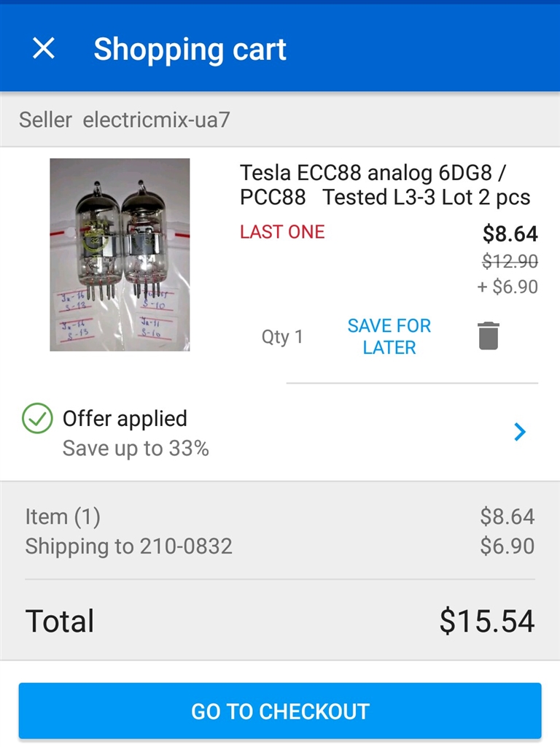Tap seller name electricmix-ua7
Screen dimensions: 560x747
(156, 120)
